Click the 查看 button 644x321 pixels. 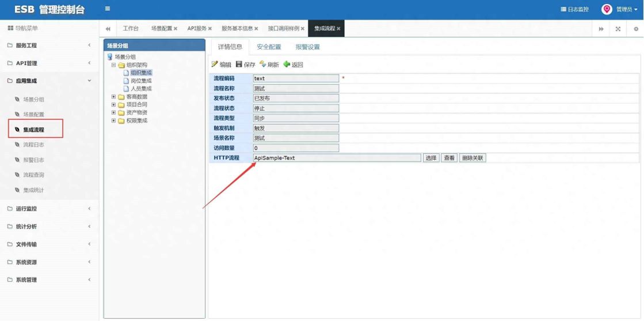click(449, 158)
